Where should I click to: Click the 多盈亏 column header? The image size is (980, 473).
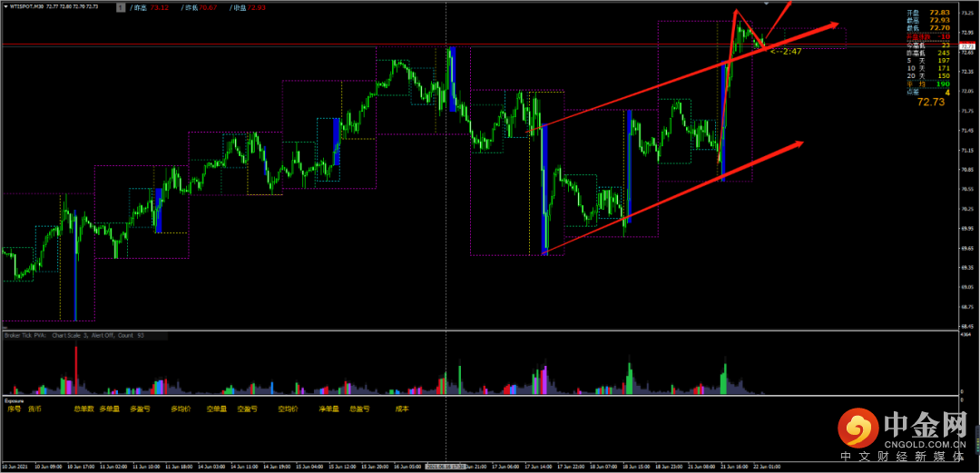click(141, 409)
